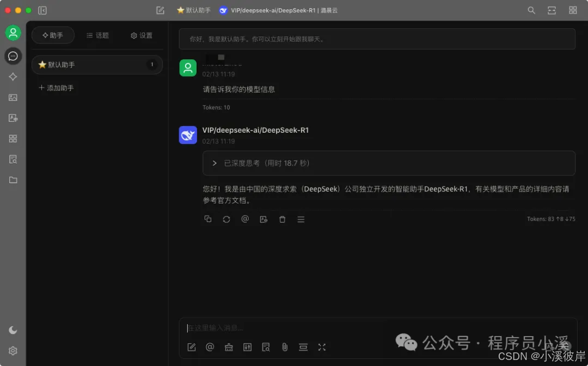Click the DeepSeek whale avatar of the reply
Screen dimensions: 588x366
click(x=188, y=135)
